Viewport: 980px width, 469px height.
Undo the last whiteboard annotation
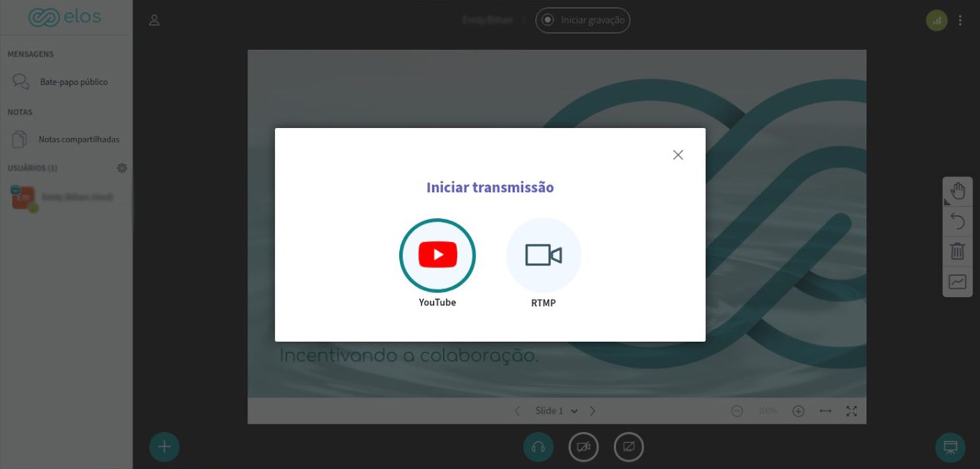coord(958,221)
